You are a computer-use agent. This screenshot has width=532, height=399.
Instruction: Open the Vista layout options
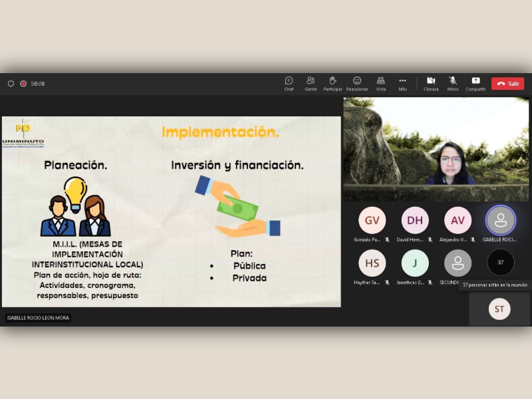click(380, 83)
